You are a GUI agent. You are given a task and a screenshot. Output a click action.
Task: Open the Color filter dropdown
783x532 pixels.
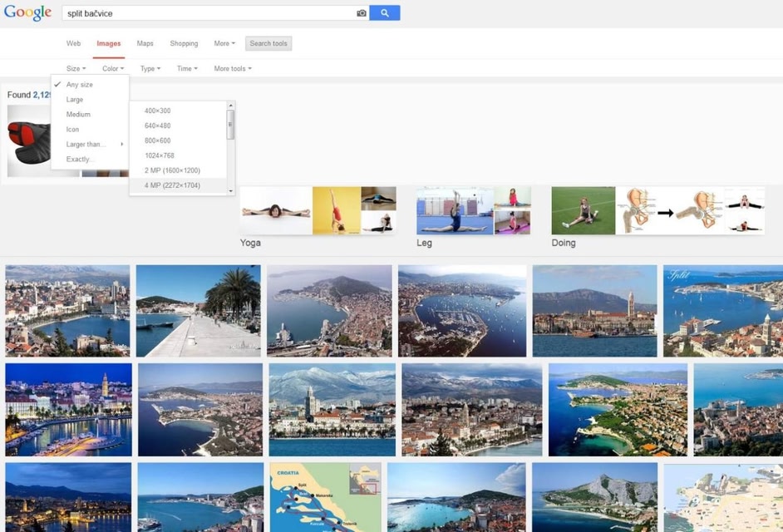[x=113, y=68]
